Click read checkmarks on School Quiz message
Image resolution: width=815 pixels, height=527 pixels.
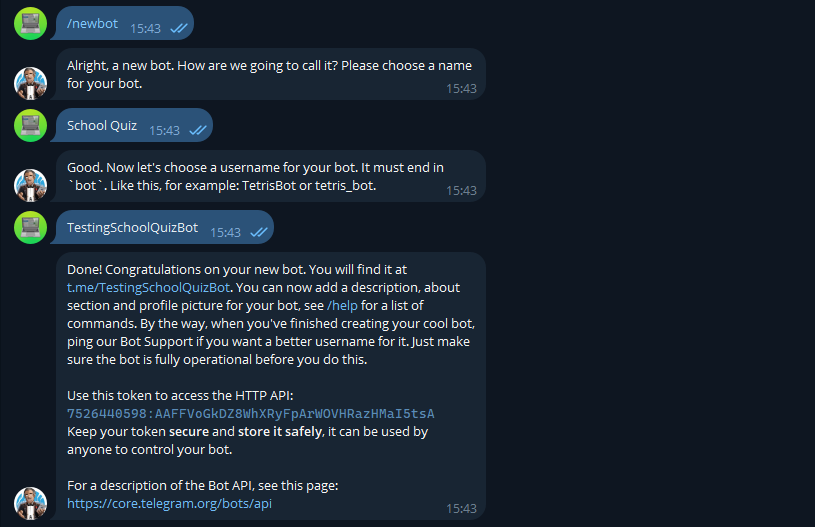(x=198, y=131)
